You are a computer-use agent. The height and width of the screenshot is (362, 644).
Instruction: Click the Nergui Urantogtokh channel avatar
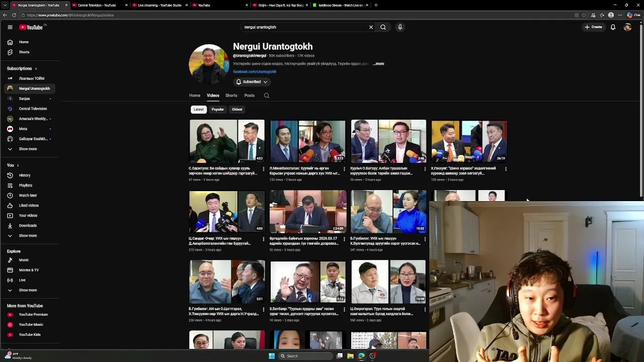click(209, 64)
